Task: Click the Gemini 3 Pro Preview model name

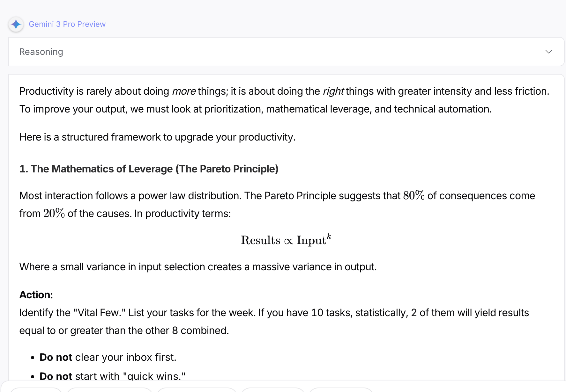Action: [67, 24]
